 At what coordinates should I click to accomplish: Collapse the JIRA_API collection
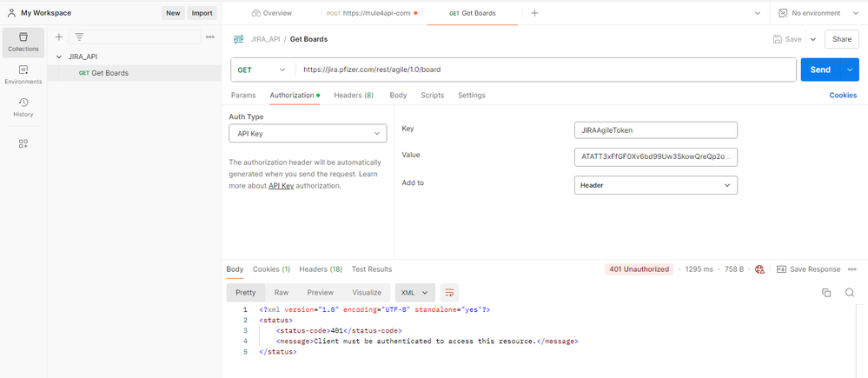[59, 56]
